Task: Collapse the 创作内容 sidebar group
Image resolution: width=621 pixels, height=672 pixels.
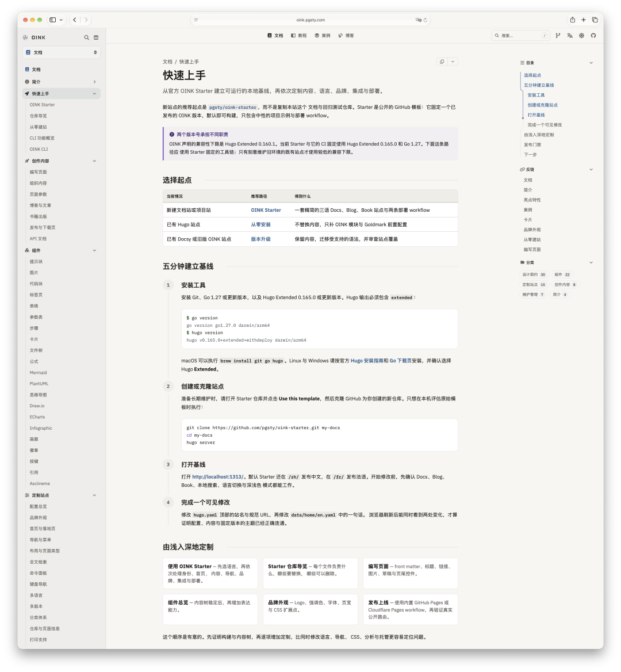Action: pos(95,161)
